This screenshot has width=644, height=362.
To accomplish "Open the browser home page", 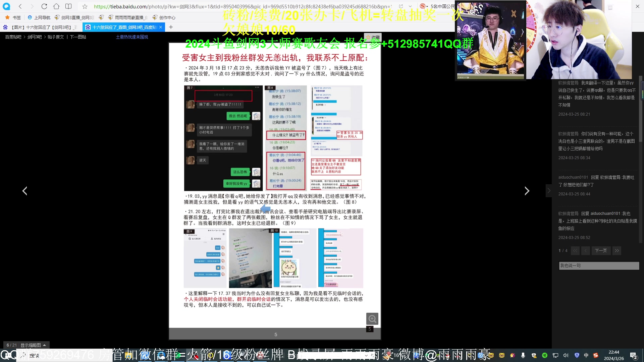I will click(x=56, y=6).
